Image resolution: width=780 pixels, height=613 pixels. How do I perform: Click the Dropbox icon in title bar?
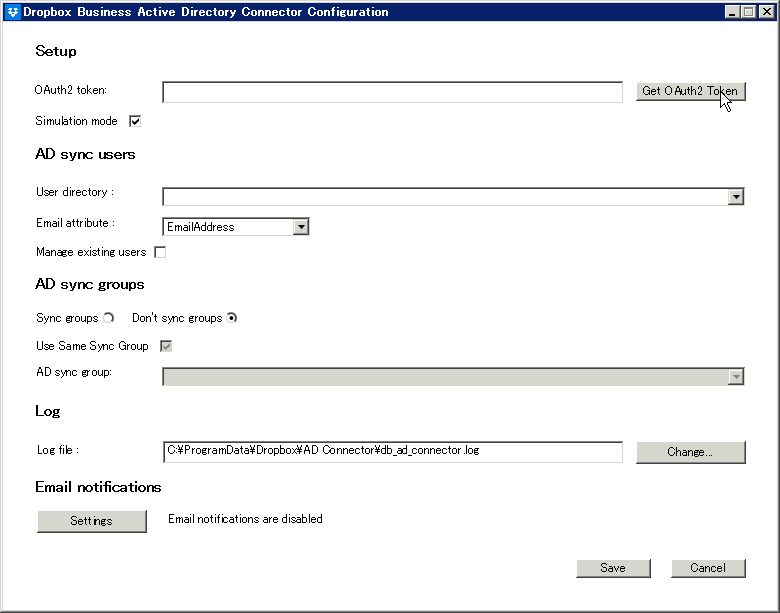pos(13,12)
